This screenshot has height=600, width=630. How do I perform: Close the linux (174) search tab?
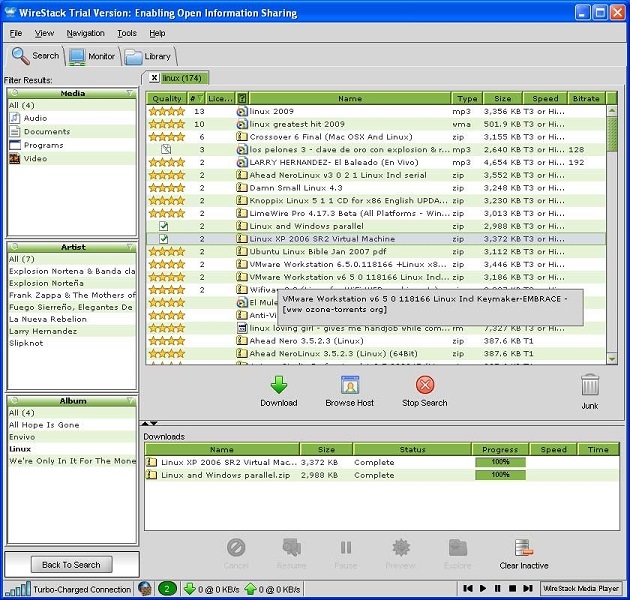click(154, 77)
